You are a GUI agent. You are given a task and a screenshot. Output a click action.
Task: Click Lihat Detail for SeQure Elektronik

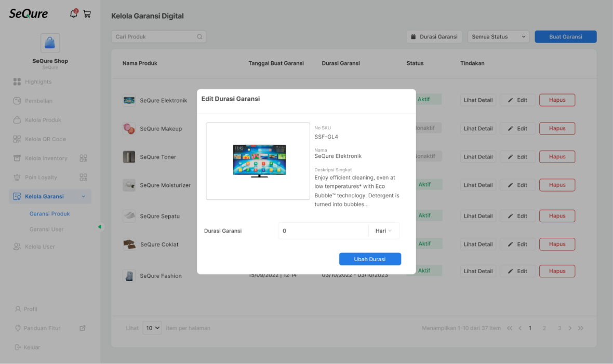pos(478,100)
